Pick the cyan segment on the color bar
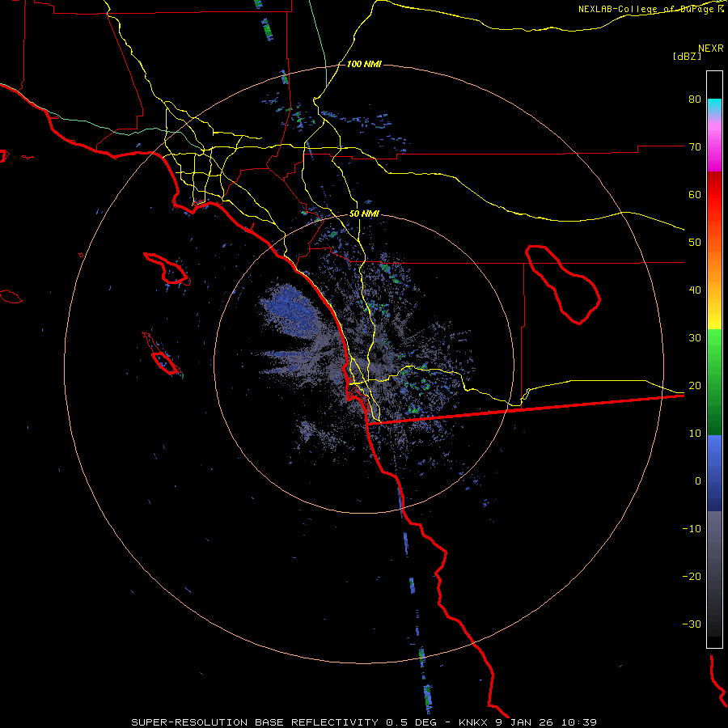 pyautogui.click(x=714, y=106)
